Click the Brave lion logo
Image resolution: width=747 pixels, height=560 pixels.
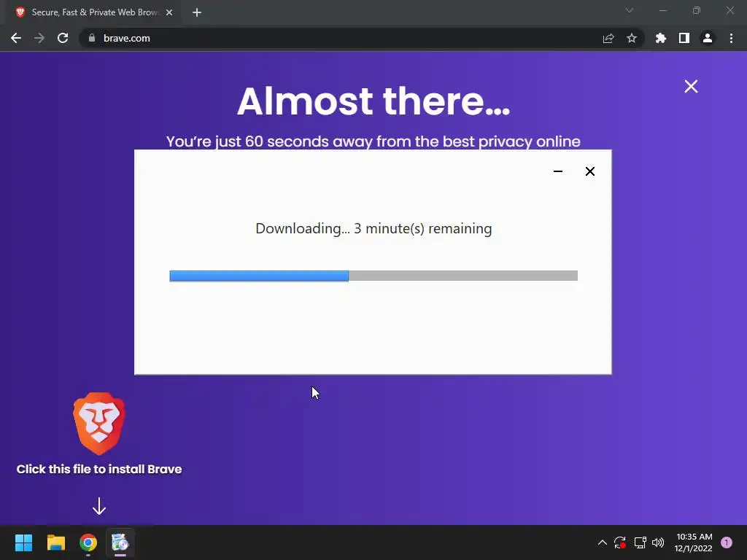click(x=99, y=424)
